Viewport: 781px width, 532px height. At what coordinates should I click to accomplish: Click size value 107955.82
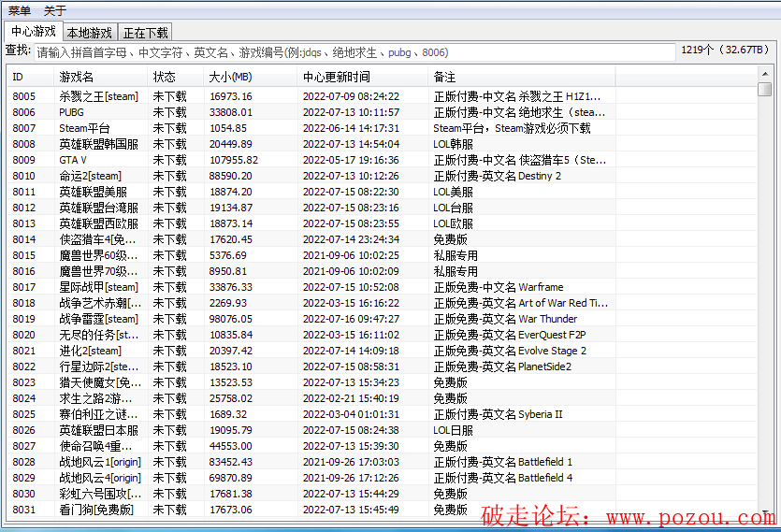click(x=234, y=160)
